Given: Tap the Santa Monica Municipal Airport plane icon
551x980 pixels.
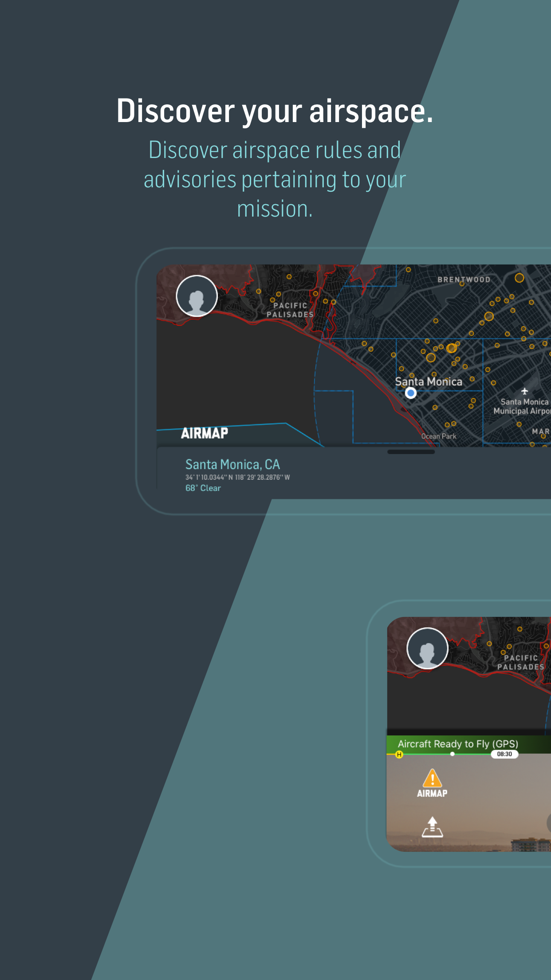Looking at the screenshot, I should [x=524, y=391].
